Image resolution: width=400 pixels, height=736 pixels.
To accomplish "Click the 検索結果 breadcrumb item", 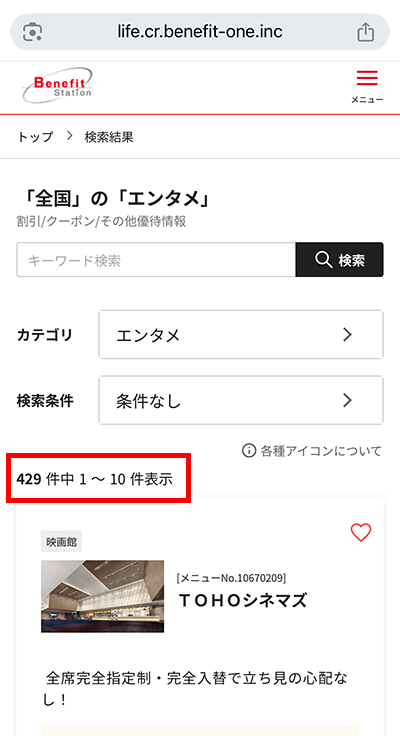I will click(x=109, y=137).
